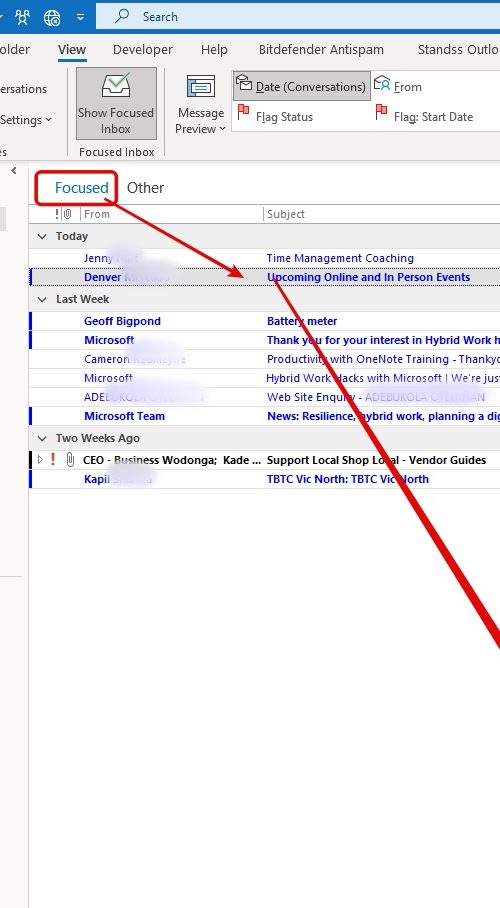Open Support Local Shop Local email
The width and height of the screenshot is (500, 908).
[377, 460]
